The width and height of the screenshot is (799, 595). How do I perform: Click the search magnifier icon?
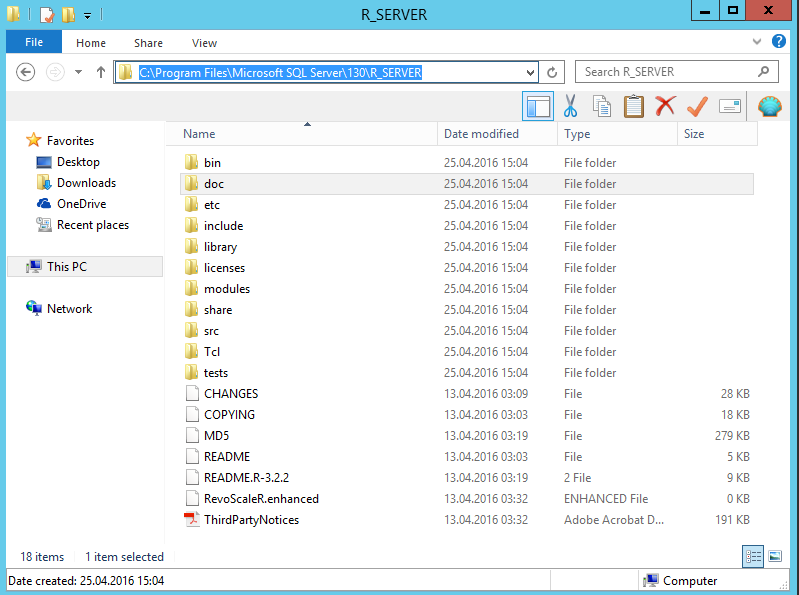click(x=763, y=72)
